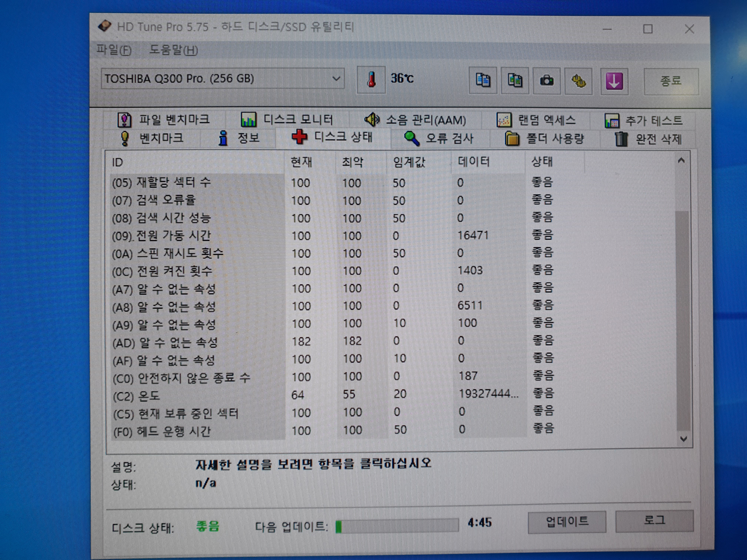Switch to the 랜덤 엑세스 tab

click(x=536, y=120)
